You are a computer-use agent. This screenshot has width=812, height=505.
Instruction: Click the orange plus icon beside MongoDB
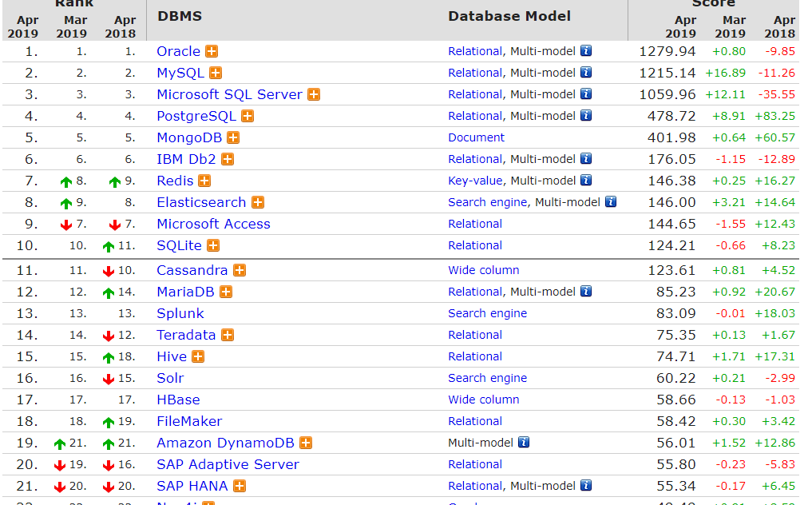[x=234, y=138]
